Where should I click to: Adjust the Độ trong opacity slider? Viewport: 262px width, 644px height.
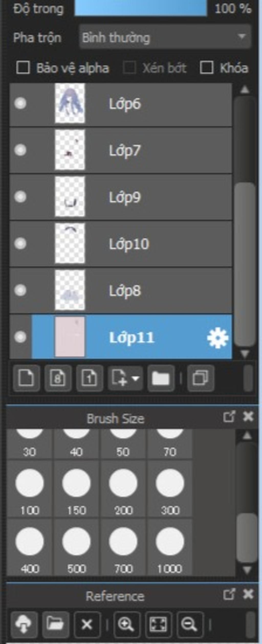(140, 8)
